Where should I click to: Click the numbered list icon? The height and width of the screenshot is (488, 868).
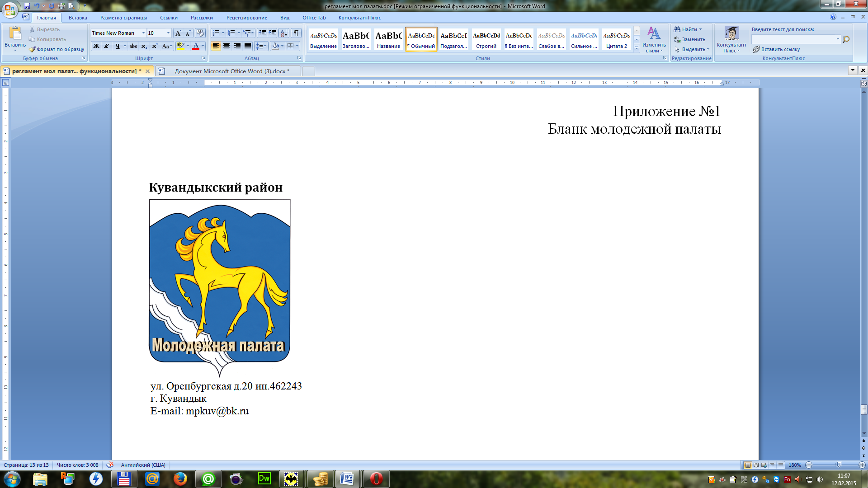231,33
